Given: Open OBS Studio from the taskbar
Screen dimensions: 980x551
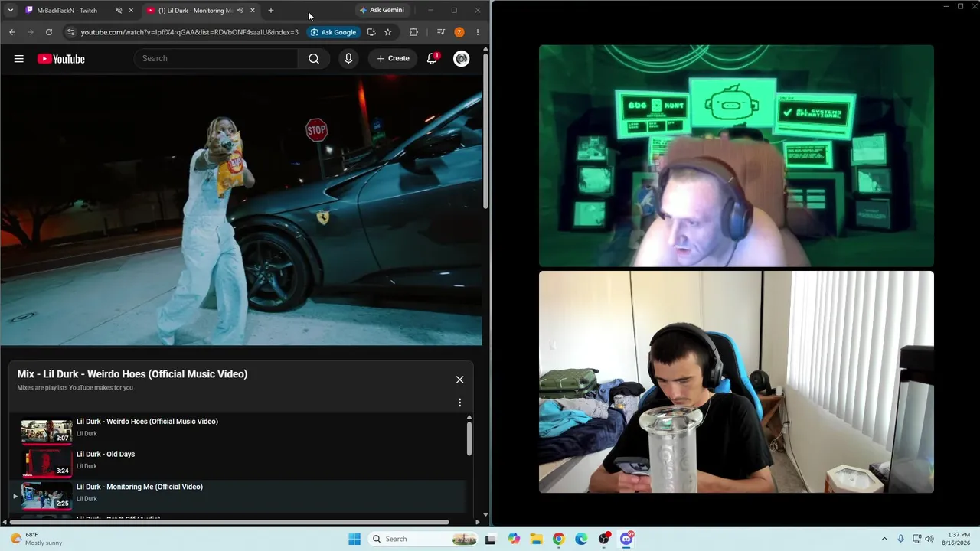Looking at the screenshot, I should tap(604, 539).
